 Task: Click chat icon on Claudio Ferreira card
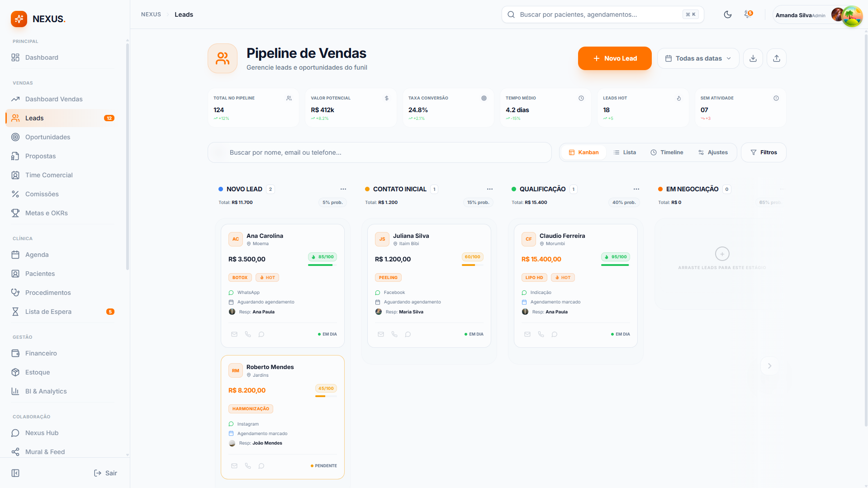(555, 334)
